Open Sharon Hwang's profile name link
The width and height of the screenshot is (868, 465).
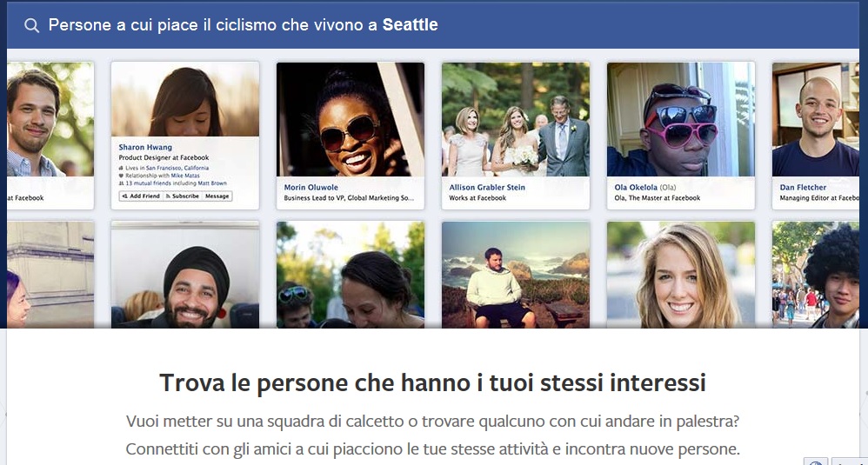(x=145, y=147)
